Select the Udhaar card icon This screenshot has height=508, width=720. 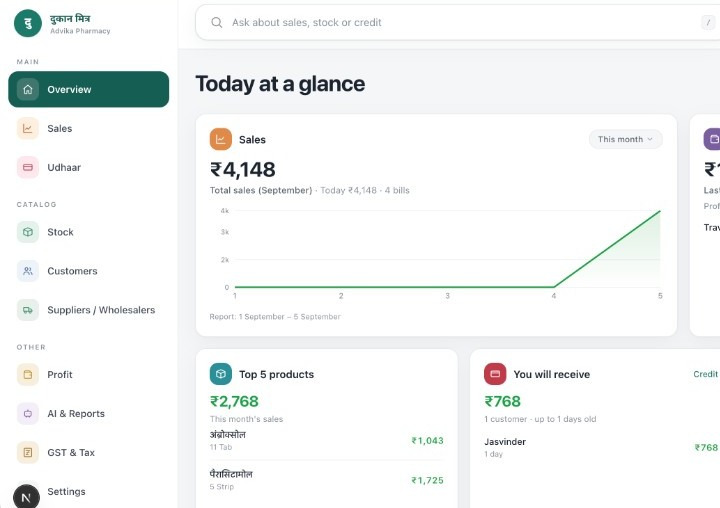click(x=28, y=167)
